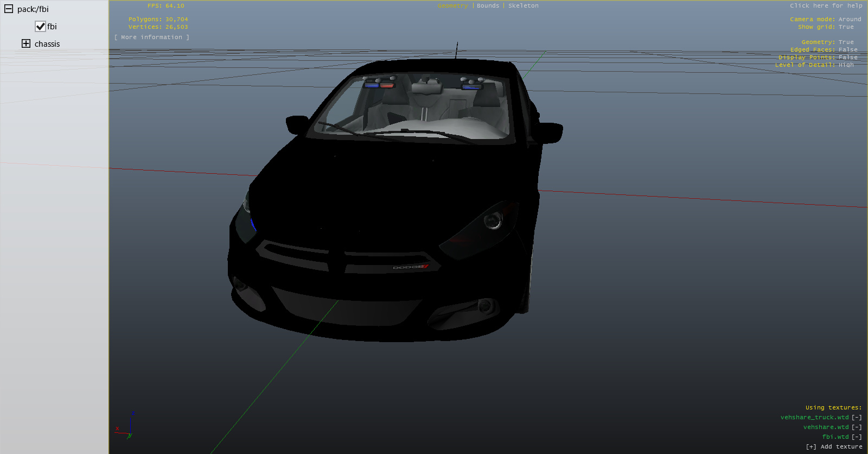This screenshot has width=868, height=454.
Task: Remove vehshare_truck.wtd with its minus icon
Action: click(857, 418)
